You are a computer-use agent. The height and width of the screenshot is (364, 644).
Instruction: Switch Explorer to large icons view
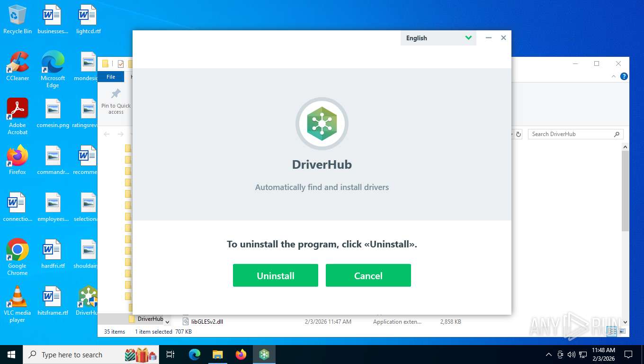622,332
